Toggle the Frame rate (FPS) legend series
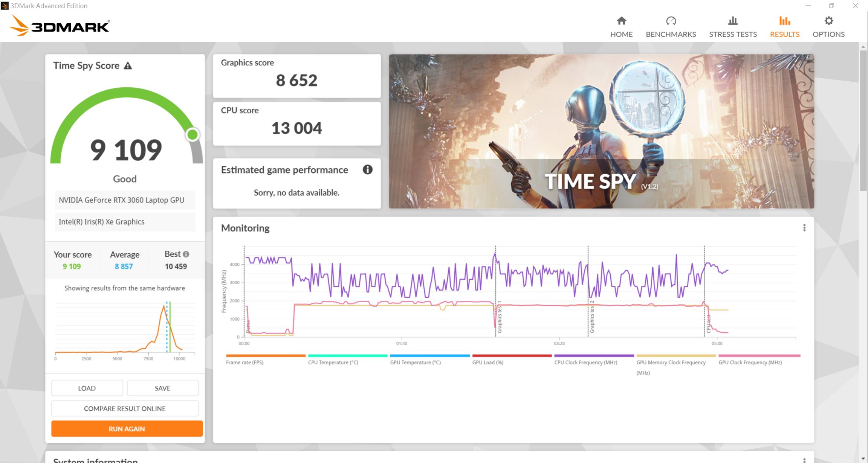Screen dimensions: 868x463 (x=245, y=362)
